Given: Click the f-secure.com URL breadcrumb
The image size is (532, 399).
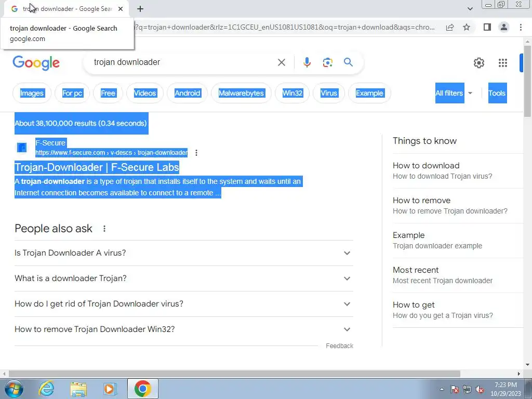Looking at the screenshot, I should [x=111, y=153].
